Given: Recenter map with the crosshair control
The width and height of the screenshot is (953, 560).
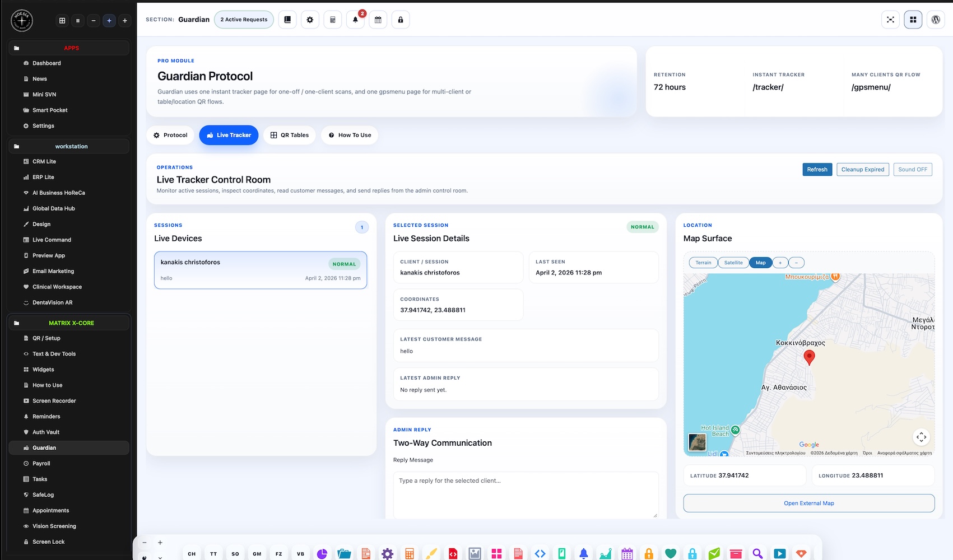Looking at the screenshot, I should tap(922, 437).
